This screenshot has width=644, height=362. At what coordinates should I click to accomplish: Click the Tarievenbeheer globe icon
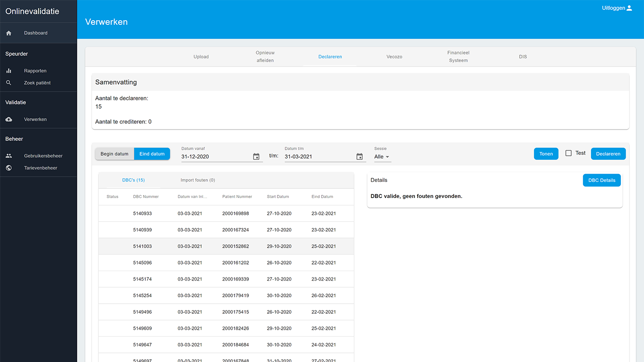point(9,168)
